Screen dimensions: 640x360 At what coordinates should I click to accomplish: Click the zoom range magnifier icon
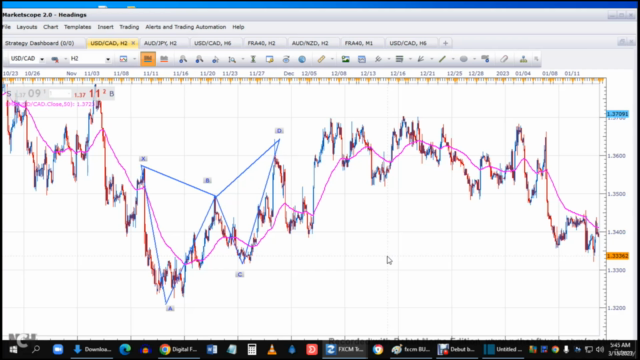(232, 59)
